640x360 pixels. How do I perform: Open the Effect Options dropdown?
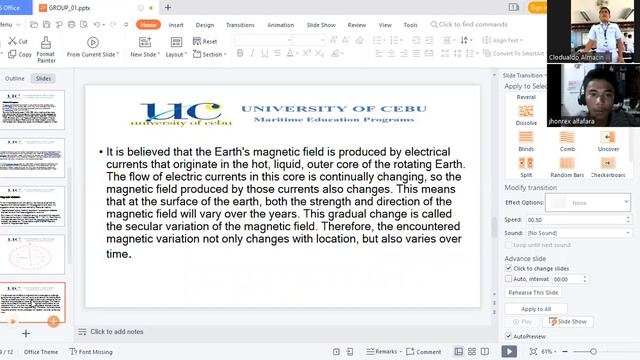click(x=588, y=202)
